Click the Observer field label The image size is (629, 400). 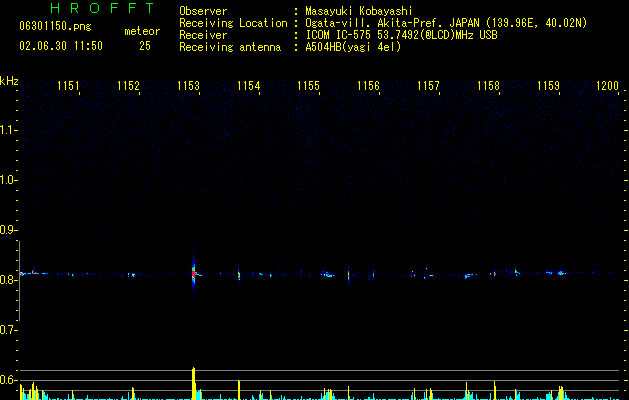(203, 11)
